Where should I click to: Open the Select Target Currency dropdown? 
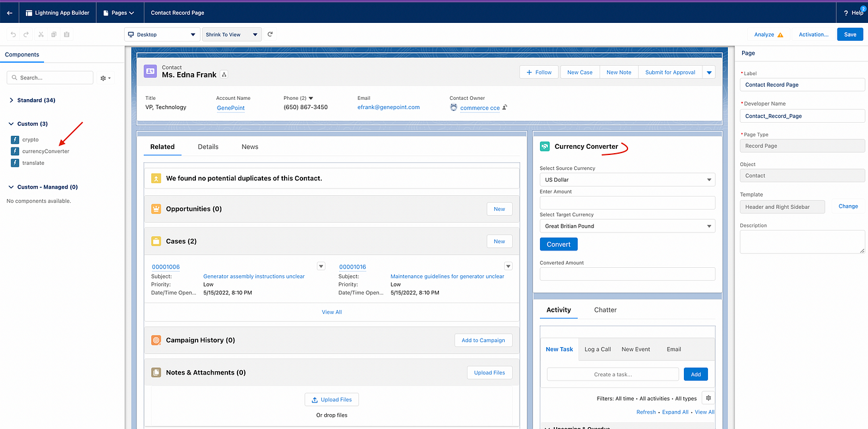pyautogui.click(x=627, y=226)
